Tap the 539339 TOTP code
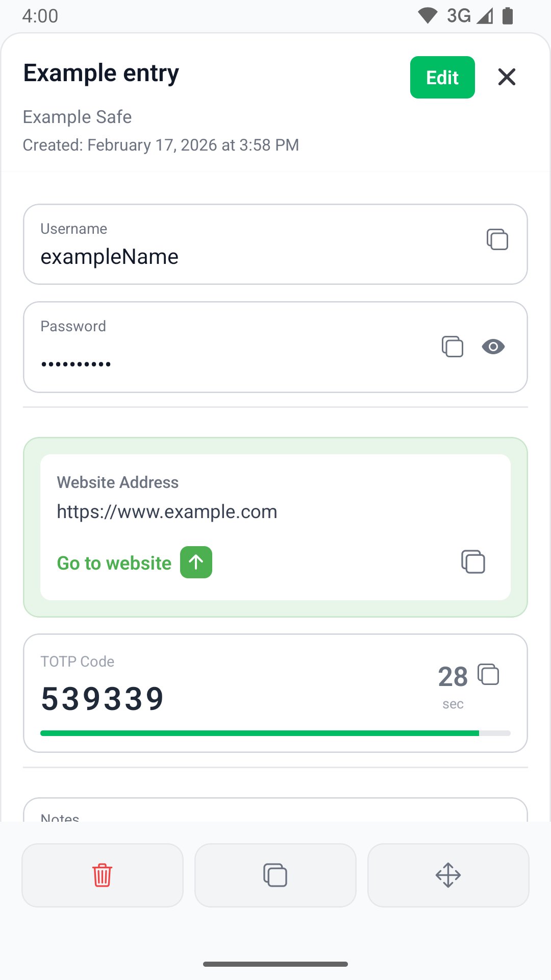Image resolution: width=551 pixels, height=980 pixels. (103, 699)
